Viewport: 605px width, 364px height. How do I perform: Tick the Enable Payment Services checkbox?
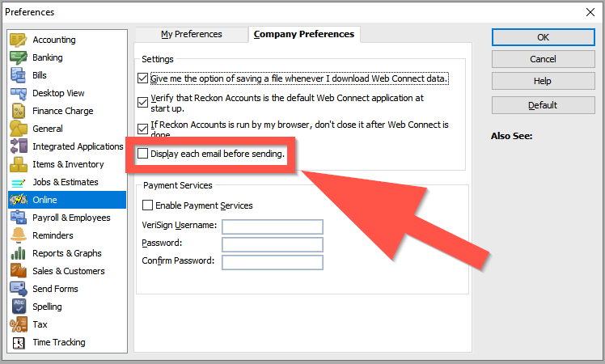pos(147,205)
